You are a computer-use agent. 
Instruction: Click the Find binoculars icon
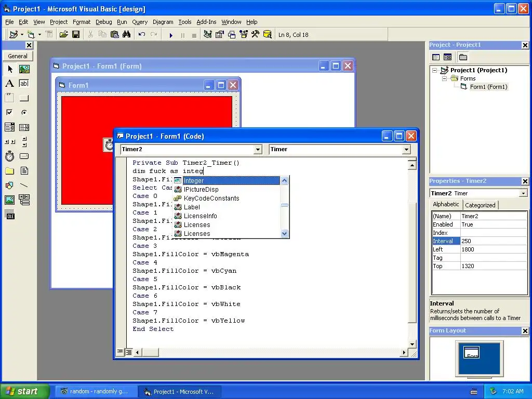(x=127, y=34)
